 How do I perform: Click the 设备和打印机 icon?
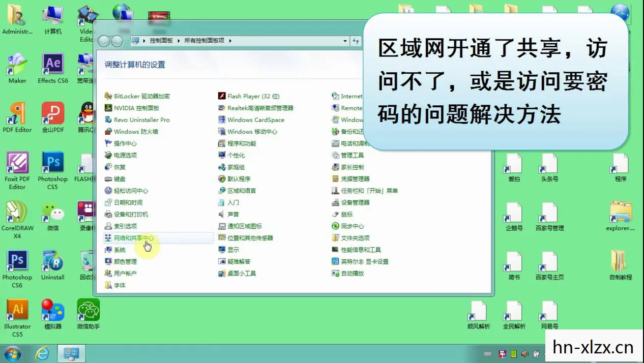pyautogui.click(x=108, y=214)
